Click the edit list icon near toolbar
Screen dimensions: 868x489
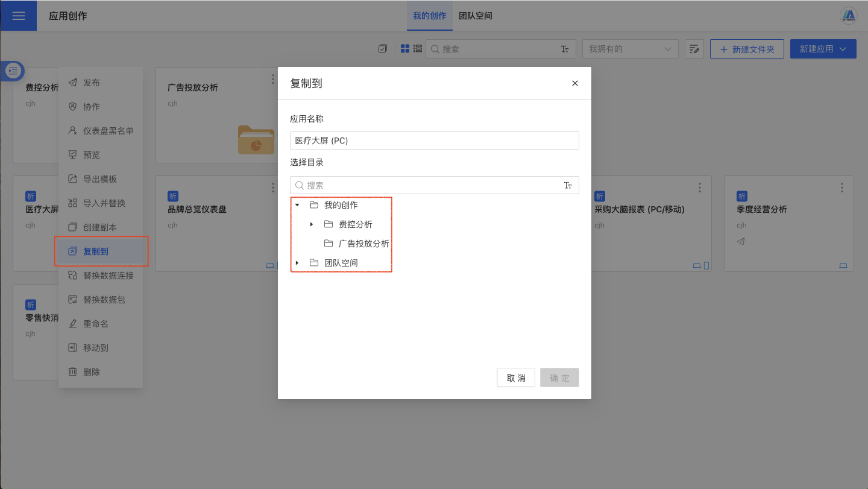(x=694, y=49)
